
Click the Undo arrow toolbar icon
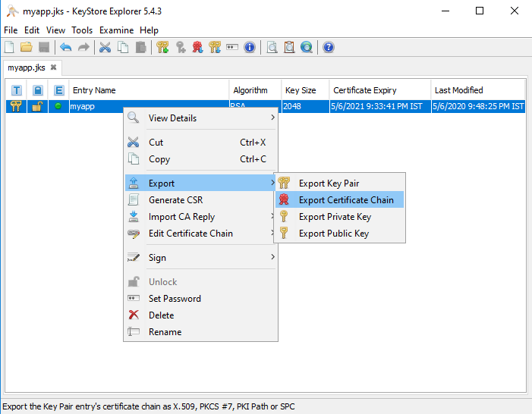(66, 47)
